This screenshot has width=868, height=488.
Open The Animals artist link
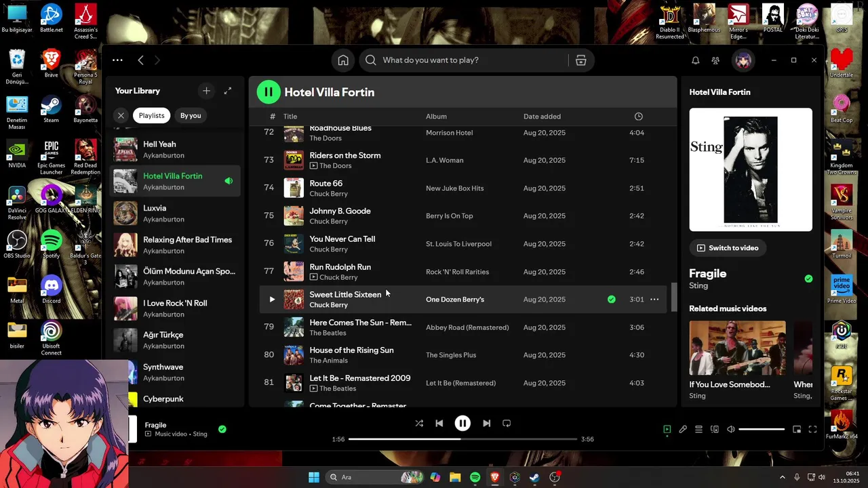tap(328, 361)
